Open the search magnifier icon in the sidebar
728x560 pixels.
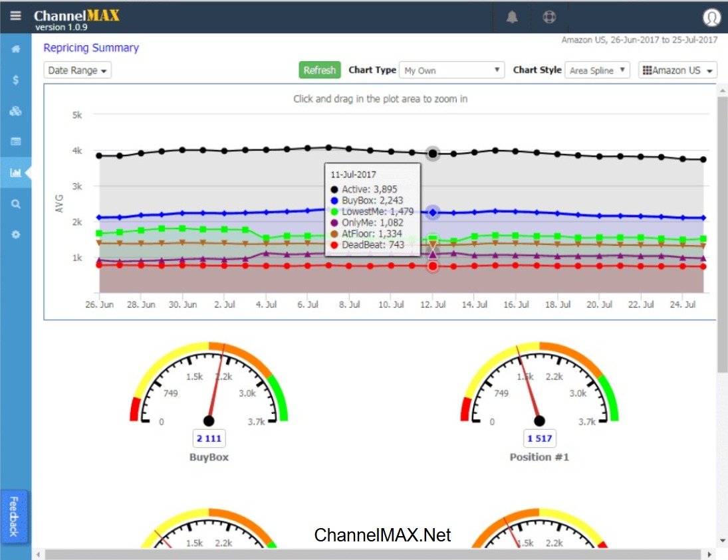(16, 204)
